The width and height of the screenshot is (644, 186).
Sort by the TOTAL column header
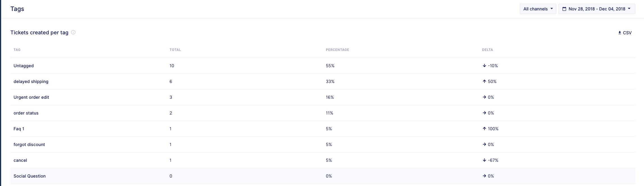point(175,50)
